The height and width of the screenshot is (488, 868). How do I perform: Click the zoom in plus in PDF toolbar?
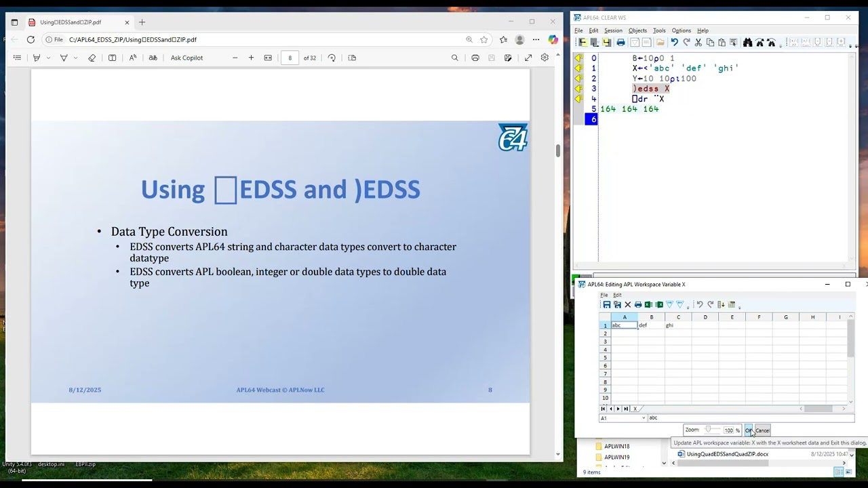[251, 58]
